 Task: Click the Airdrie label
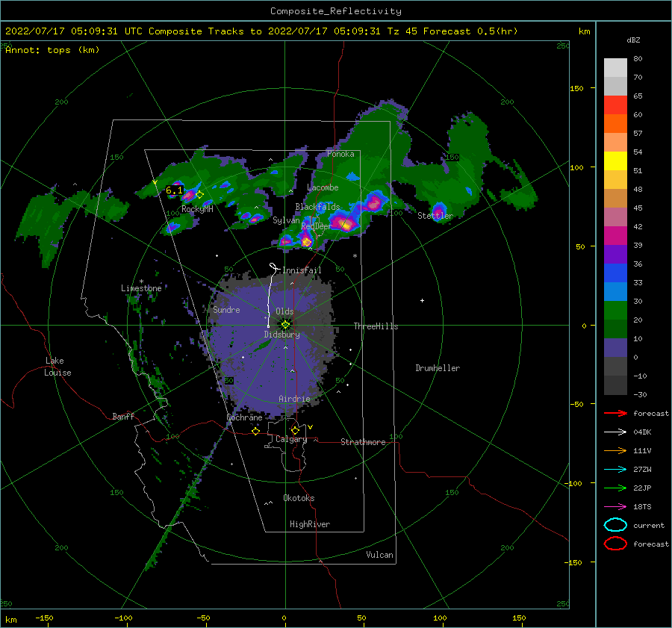[294, 399]
